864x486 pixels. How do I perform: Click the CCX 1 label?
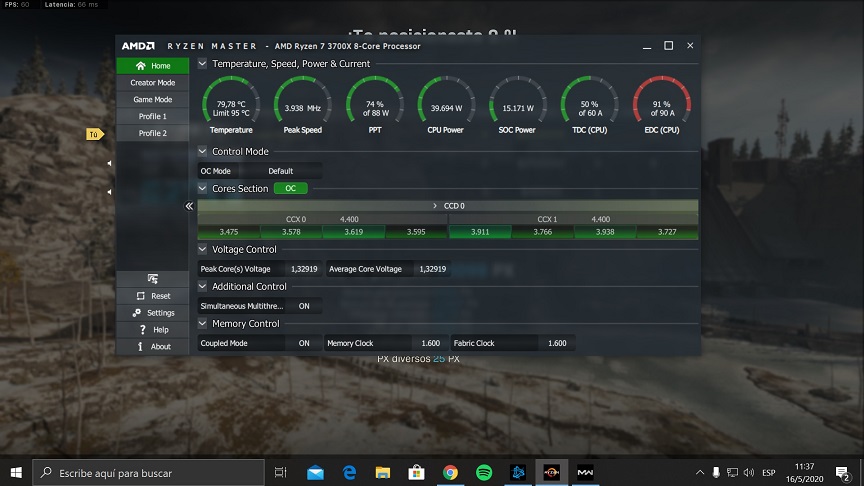pos(547,219)
